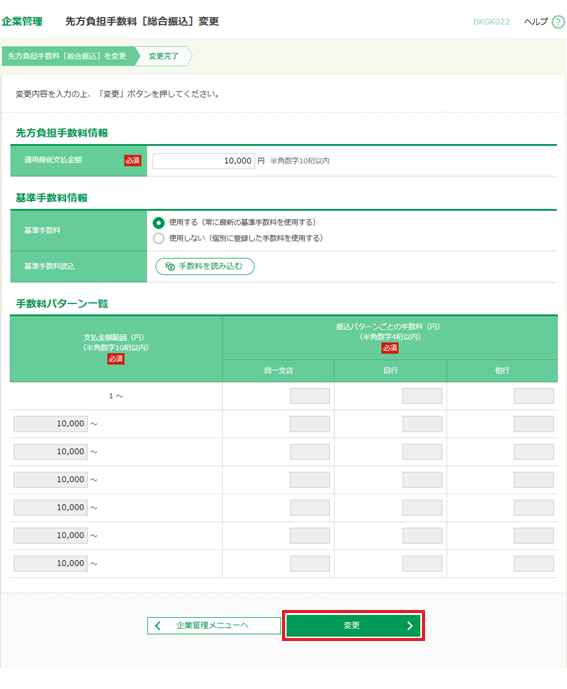Image resolution: width=567 pixels, height=689 pixels.
Task: Click the right chevron on the 変更 button
Action: coord(410,625)
